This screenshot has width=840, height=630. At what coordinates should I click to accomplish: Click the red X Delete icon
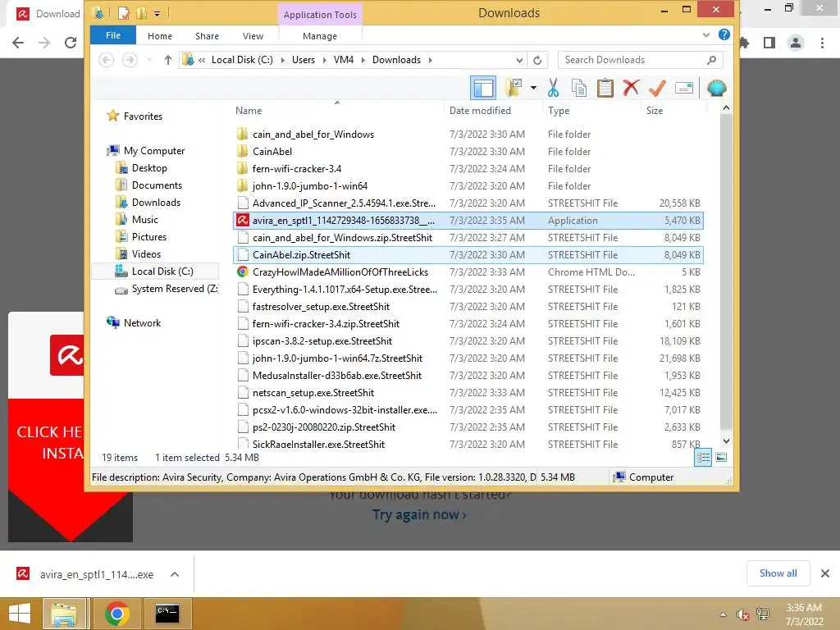point(631,87)
